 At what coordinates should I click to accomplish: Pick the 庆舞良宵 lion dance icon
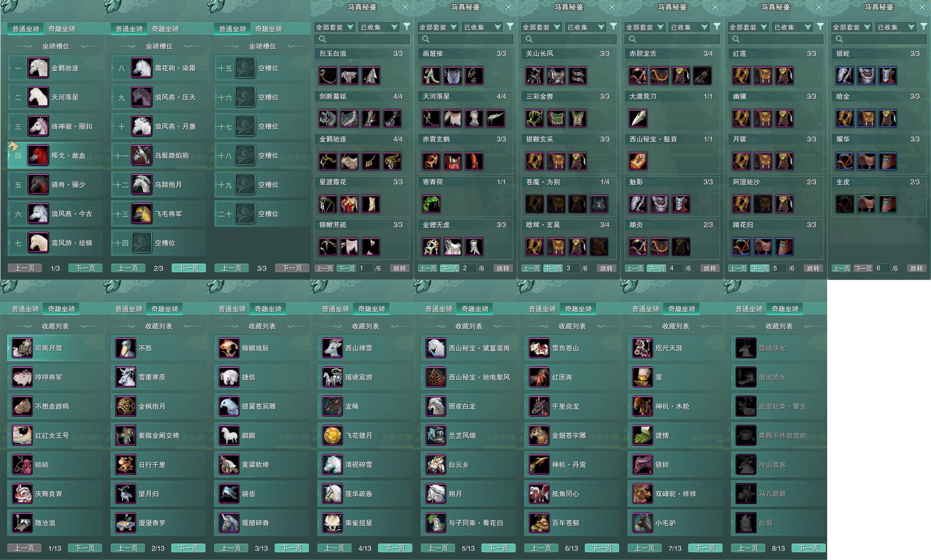(x=22, y=494)
